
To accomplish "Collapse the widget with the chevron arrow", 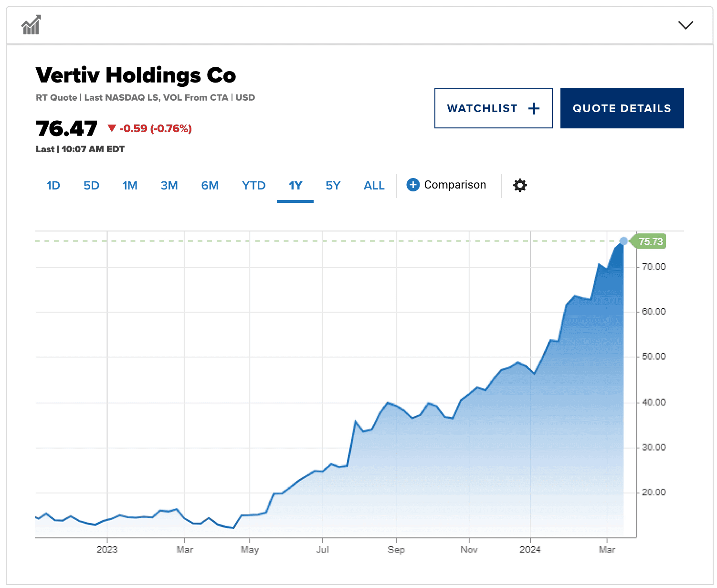I will pos(685,25).
